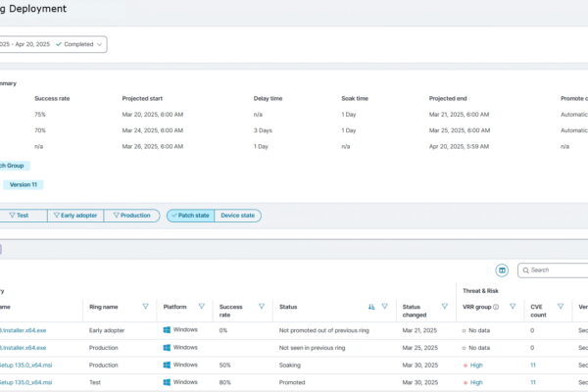Open CVE count 11 in Promoted row

533,382
